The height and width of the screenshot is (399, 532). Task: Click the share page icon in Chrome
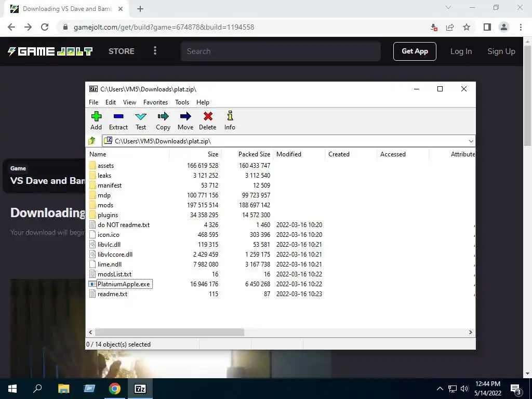click(450, 27)
